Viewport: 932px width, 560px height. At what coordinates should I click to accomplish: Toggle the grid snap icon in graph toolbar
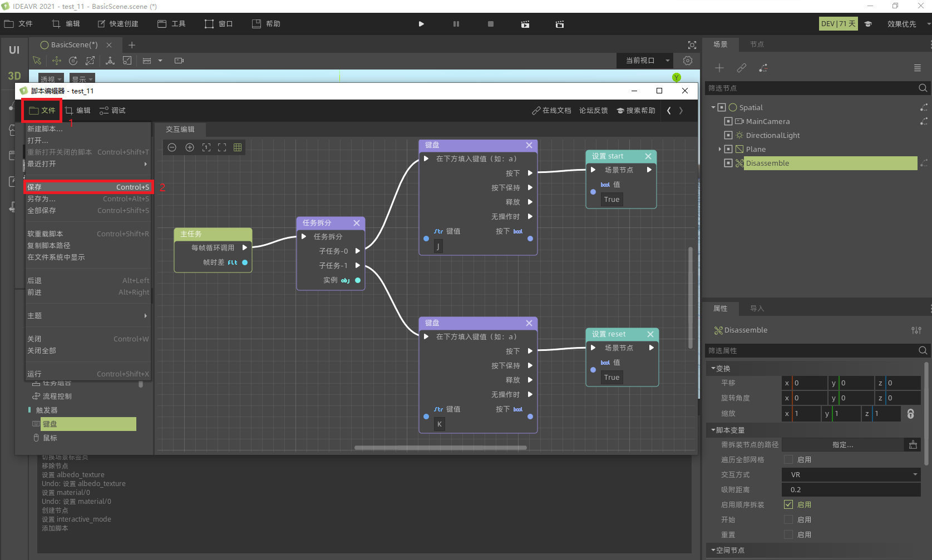pos(238,147)
